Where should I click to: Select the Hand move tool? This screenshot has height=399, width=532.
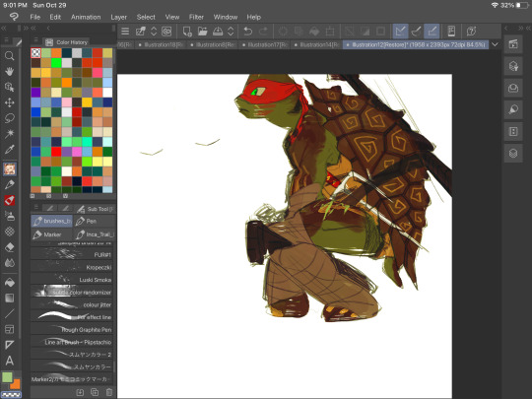tap(10, 71)
